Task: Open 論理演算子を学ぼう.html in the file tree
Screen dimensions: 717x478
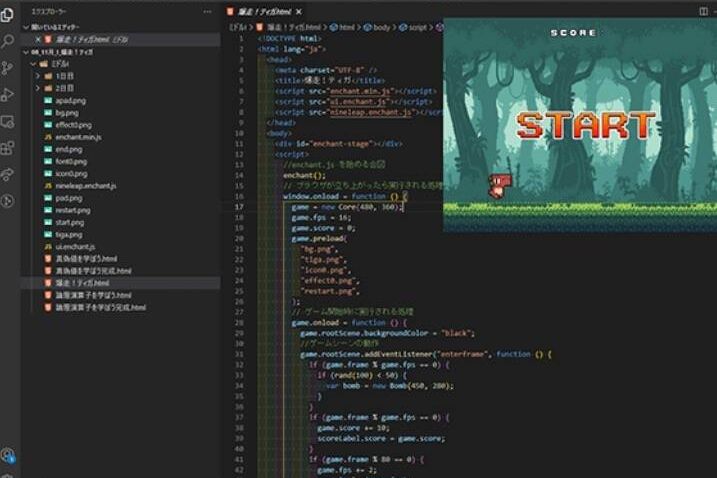Action: tap(93, 295)
